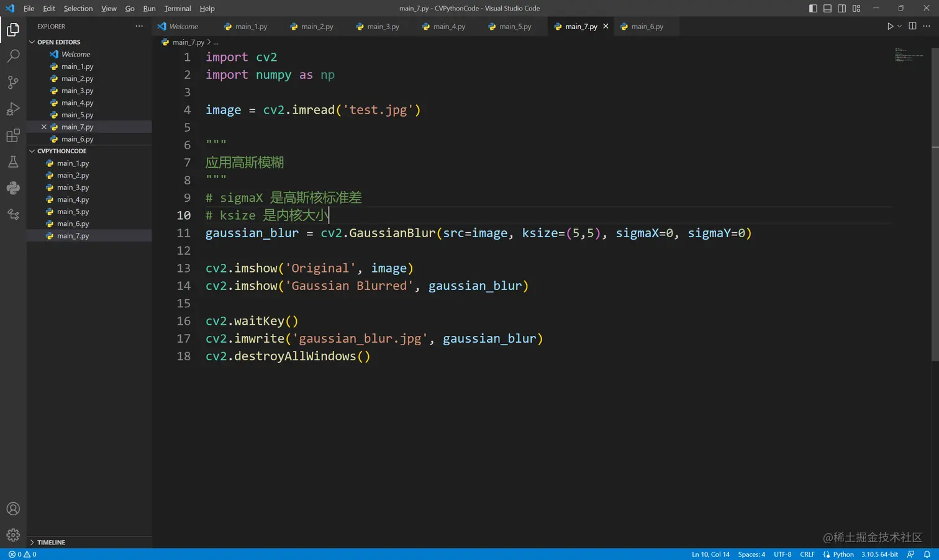
Task: Open the Testing flask view
Action: (13, 162)
